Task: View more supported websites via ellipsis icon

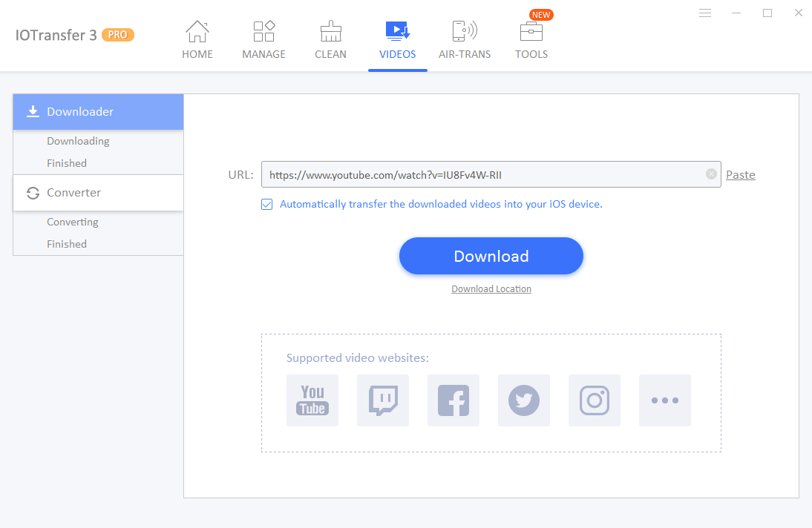Action: (664, 400)
